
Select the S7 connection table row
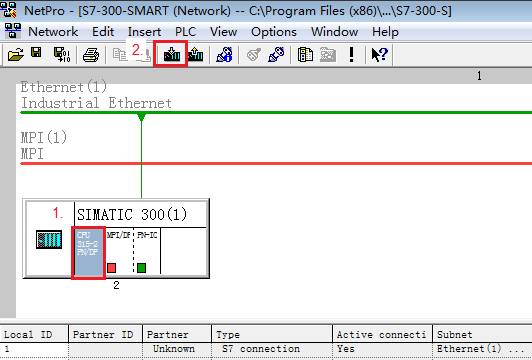(x=266, y=349)
